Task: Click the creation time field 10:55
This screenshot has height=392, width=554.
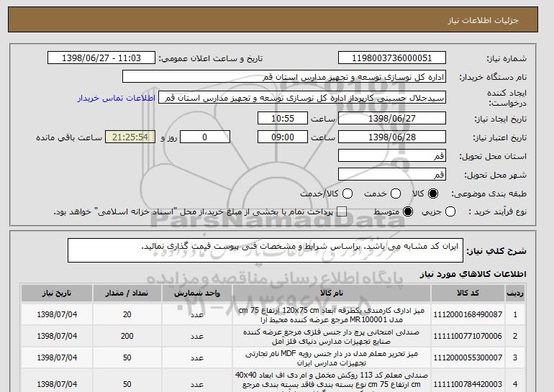Action: pos(283,118)
